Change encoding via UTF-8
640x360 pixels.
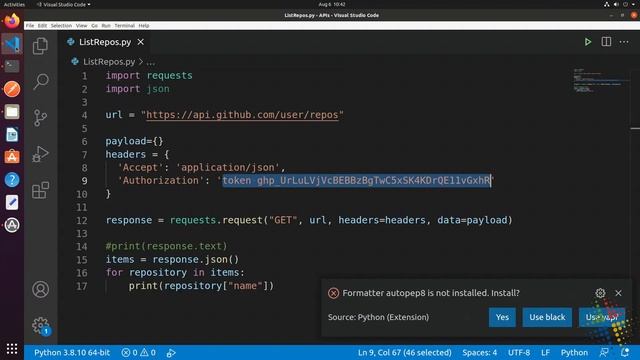click(519, 353)
